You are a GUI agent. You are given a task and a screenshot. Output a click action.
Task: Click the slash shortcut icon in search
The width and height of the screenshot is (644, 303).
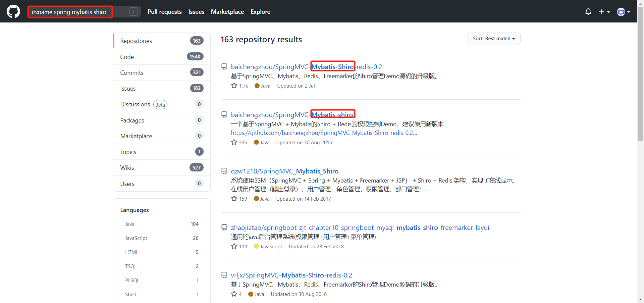coord(133,12)
